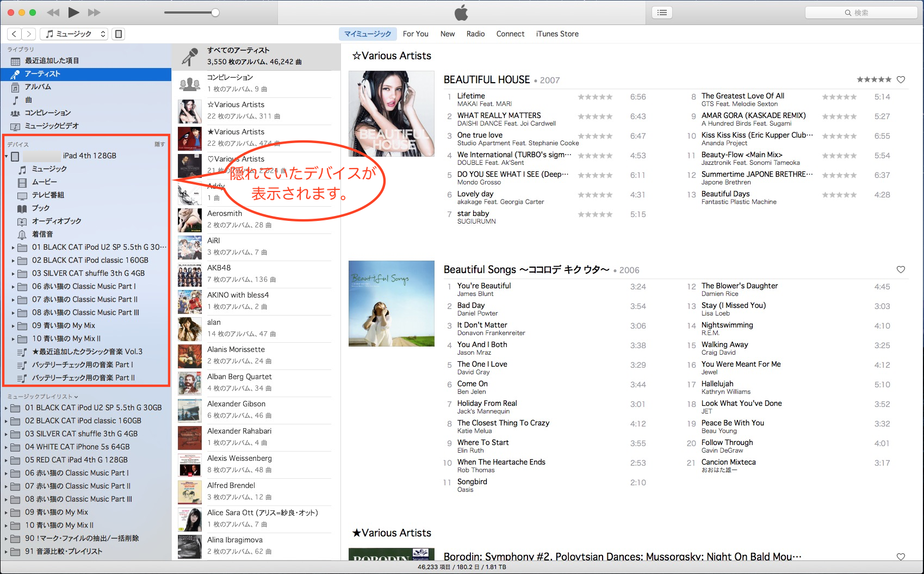The height and width of the screenshot is (574, 924).
Task: Open the Connect tab
Action: click(510, 34)
